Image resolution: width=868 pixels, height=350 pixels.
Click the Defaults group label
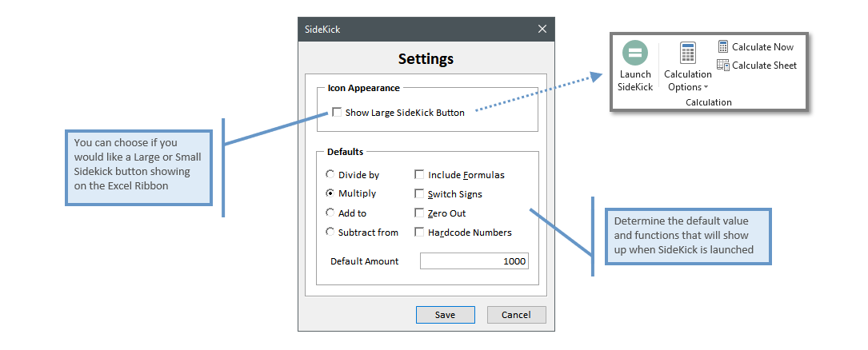tap(346, 152)
